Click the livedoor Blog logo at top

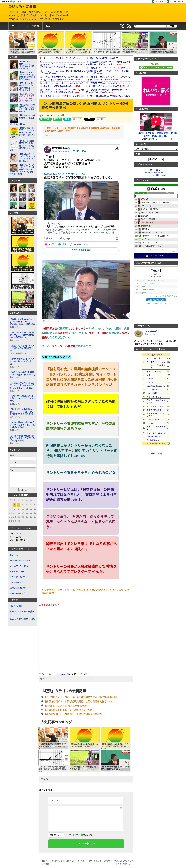[x=8, y=1]
